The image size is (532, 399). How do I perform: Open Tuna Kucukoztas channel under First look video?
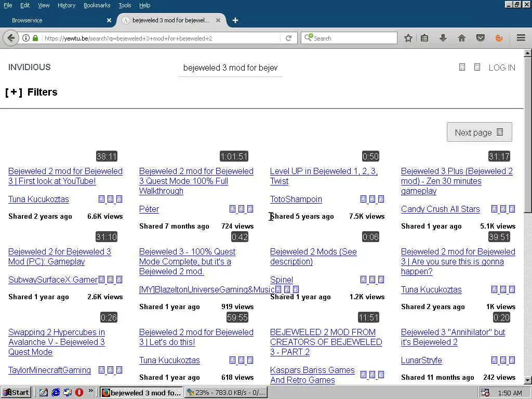point(38,199)
